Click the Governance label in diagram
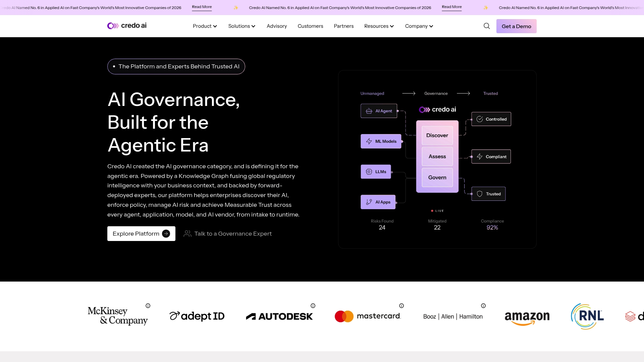The height and width of the screenshot is (362, 644). 436,94
